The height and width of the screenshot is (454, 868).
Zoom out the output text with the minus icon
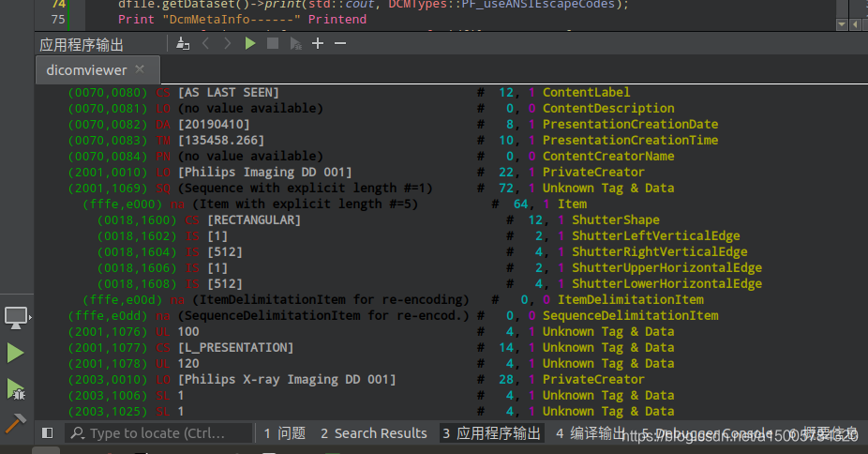pyautogui.click(x=340, y=43)
